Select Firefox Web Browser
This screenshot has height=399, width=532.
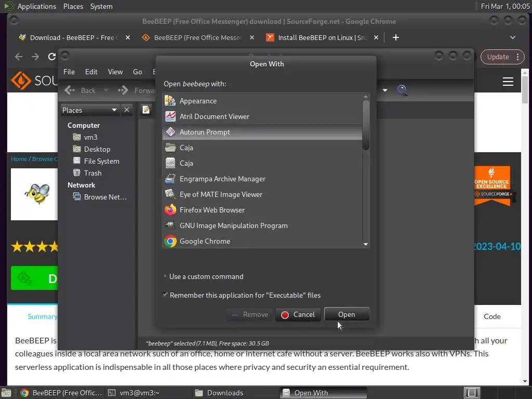[x=262, y=210]
